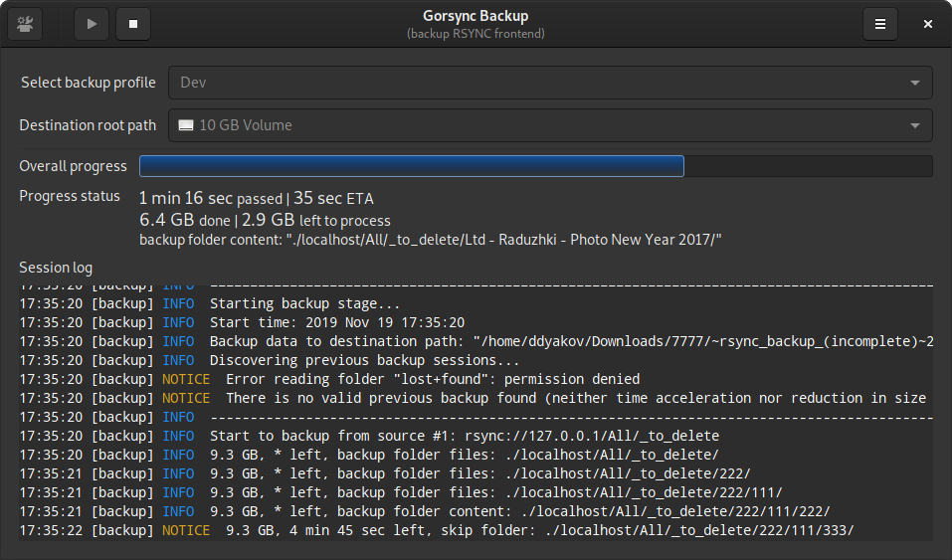This screenshot has width=952, height=560.
Task: Click the overall progress bar
Action: 535,166
